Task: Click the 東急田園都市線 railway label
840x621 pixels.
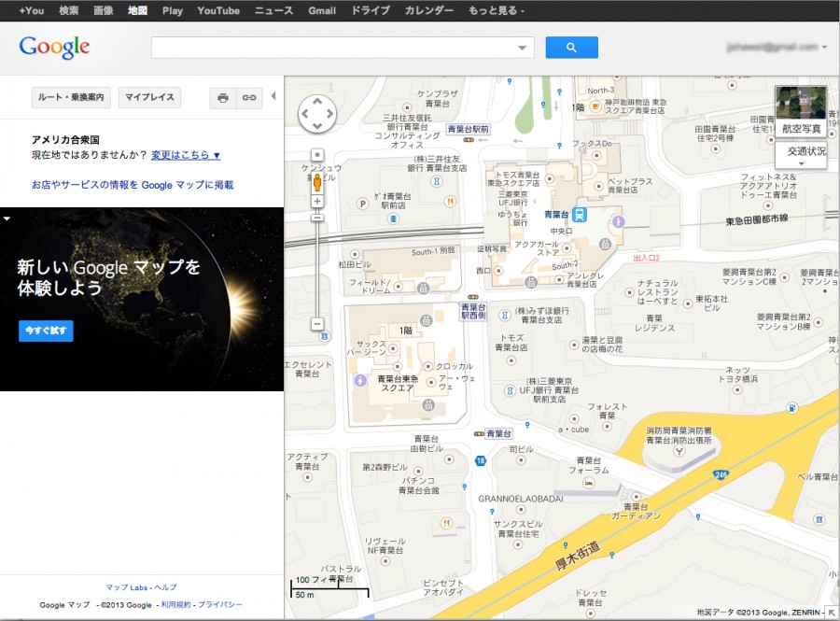Action: point(757,219)
